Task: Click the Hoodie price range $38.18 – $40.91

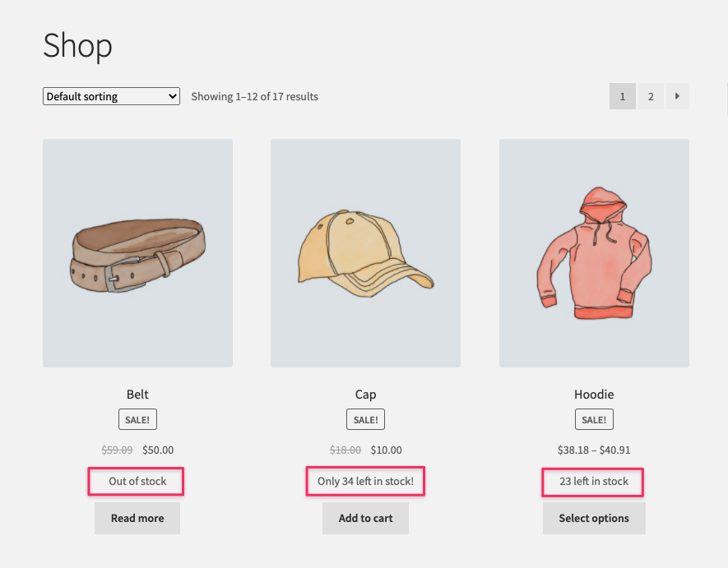Action: point(594,450)
